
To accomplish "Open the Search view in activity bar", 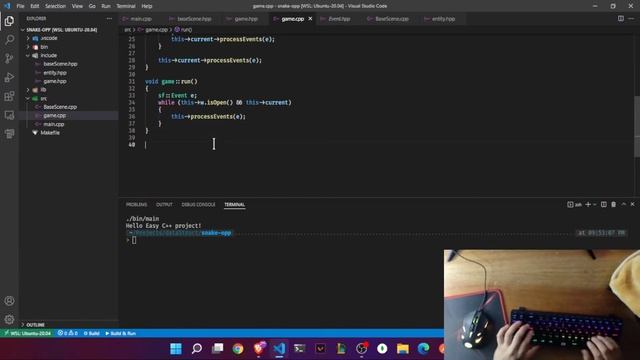I will [x=9, y=40].
